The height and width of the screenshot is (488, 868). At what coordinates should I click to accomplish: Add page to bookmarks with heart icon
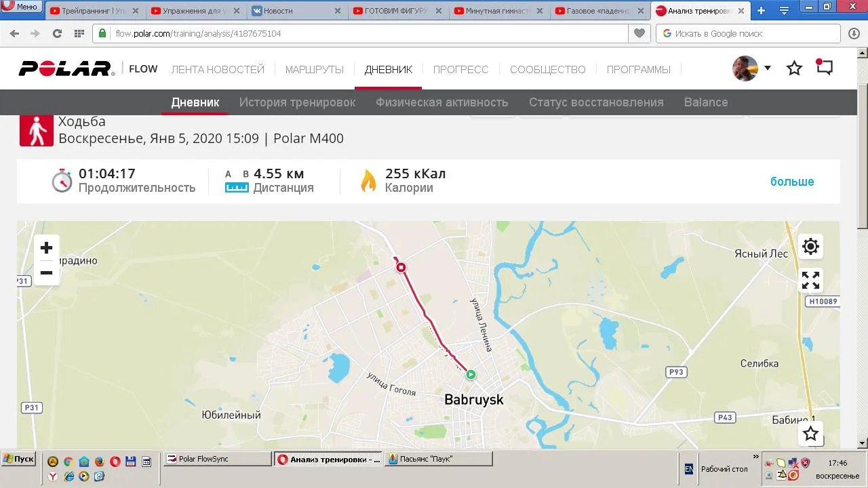click(639, 33)
